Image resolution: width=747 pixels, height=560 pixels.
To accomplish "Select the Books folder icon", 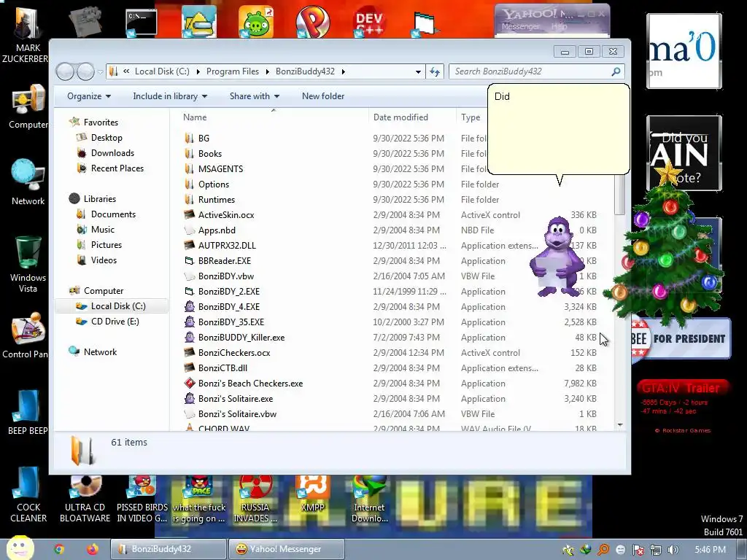I will (x=189, y=153).
